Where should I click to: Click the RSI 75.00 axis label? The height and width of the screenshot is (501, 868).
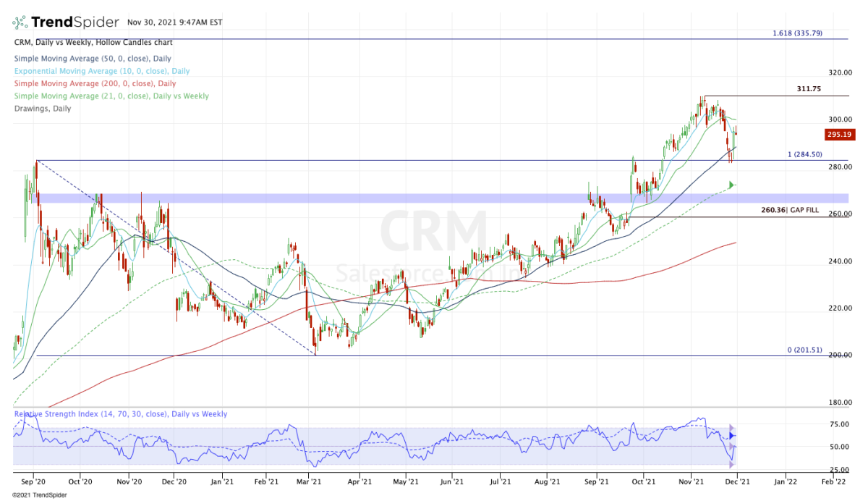click(841, 425)
